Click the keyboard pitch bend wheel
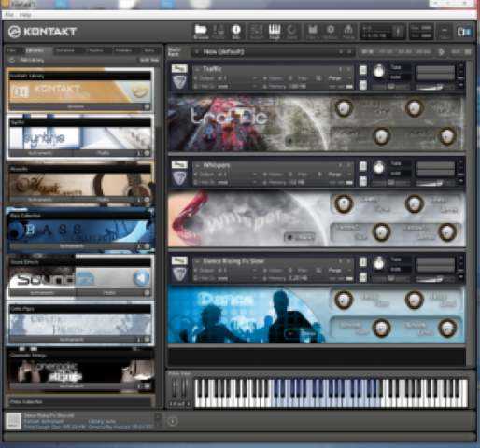Viewport: 480px width, 448px height. coord(175,387)
